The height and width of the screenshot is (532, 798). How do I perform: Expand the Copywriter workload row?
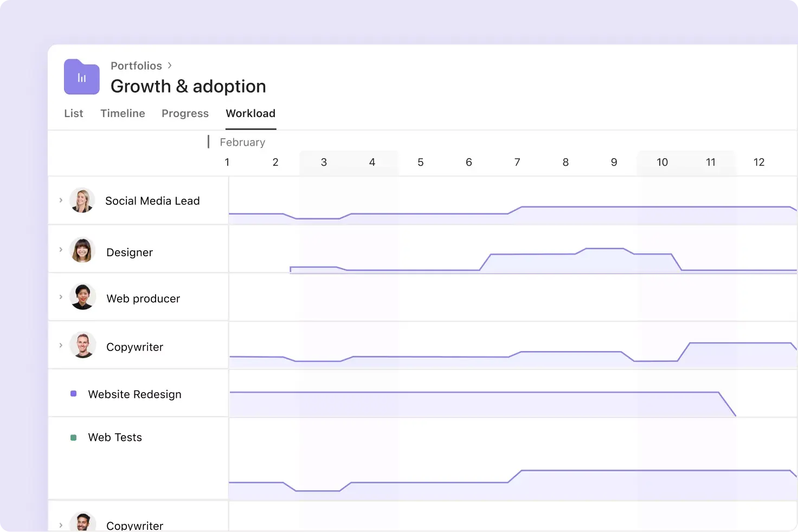(x=61, y=345)
